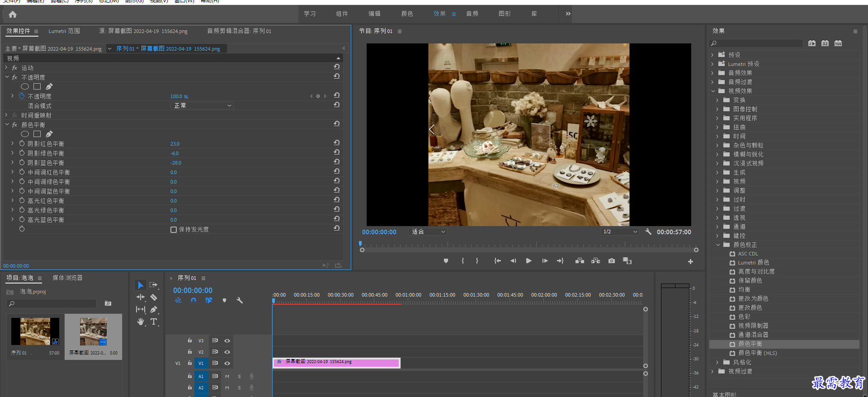Export frame with camera icon
This screenshot has width=868, height=397.
pos(612,261)
